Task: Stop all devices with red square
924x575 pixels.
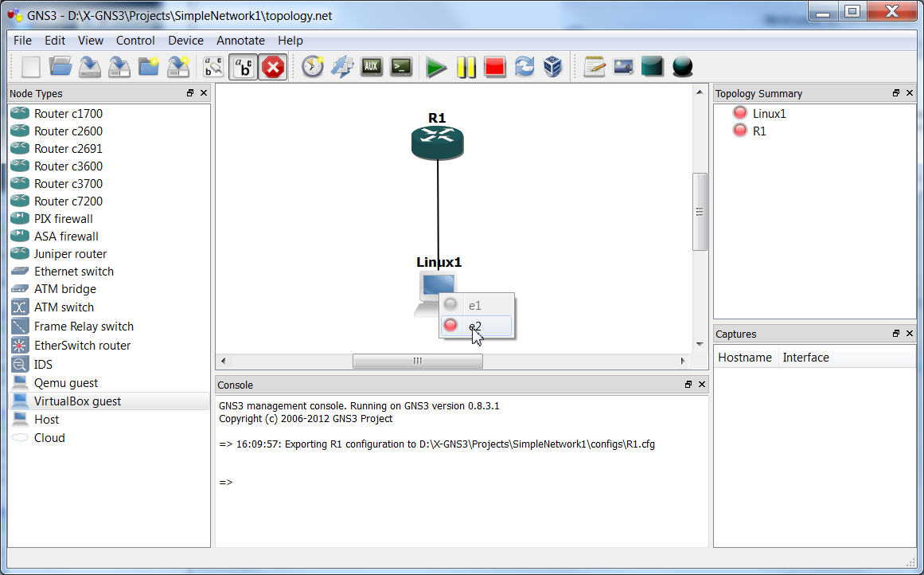Action: [495, 67]
